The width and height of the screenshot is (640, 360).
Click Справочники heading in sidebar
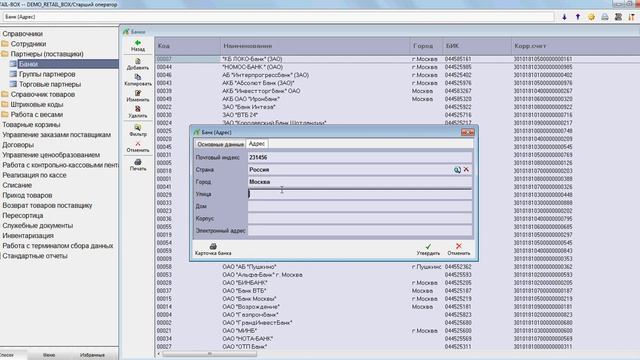pyautogui.click(x=22, y=34)
